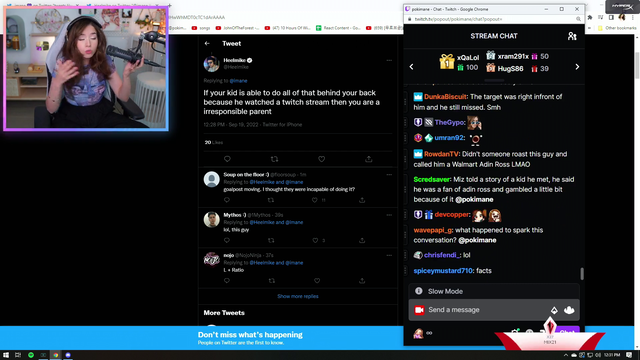Screen dimensions: 640x360
Task: Switch to Chrome on the taskbar
Action: (x=56, y=355)
